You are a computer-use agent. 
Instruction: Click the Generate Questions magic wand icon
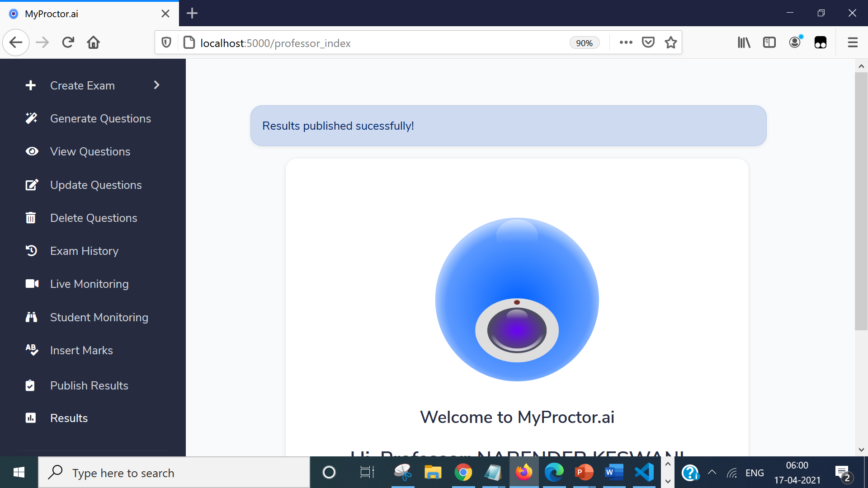[x=31, y=118]
